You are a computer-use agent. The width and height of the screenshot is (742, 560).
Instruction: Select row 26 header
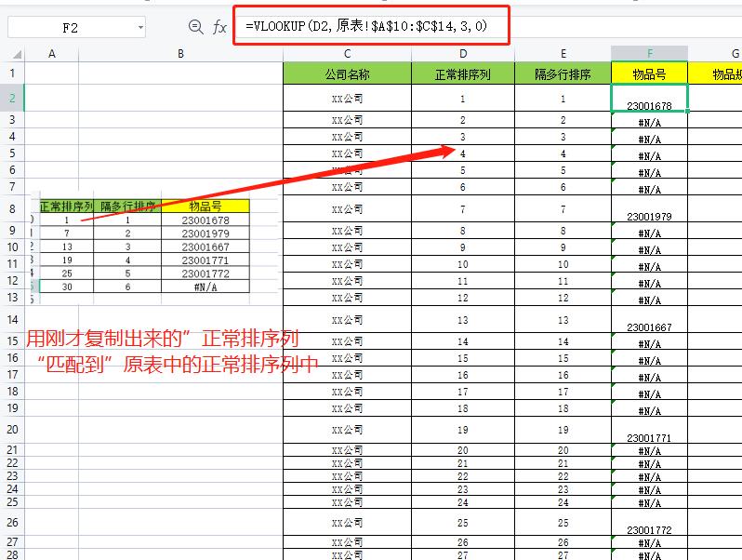(12, 522)
